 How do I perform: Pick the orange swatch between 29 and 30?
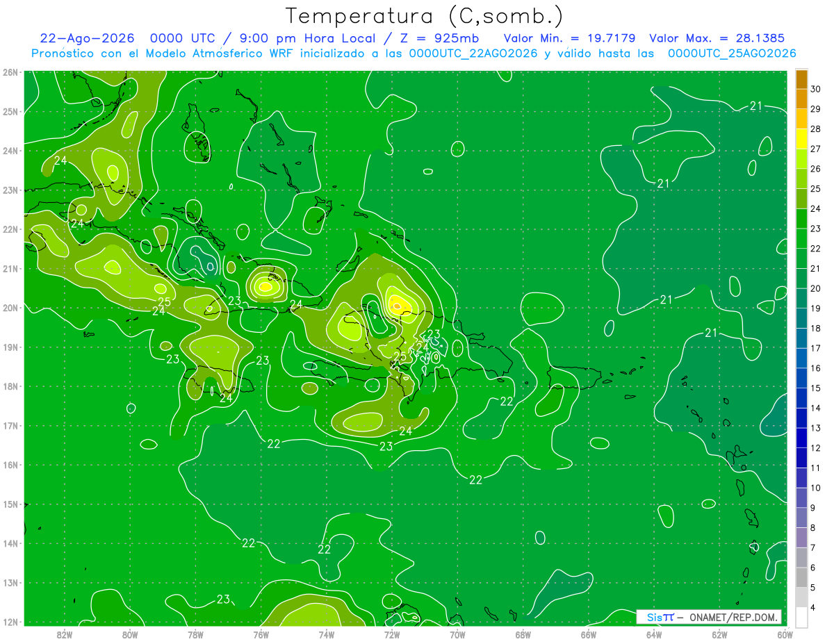tap(801, 99)
